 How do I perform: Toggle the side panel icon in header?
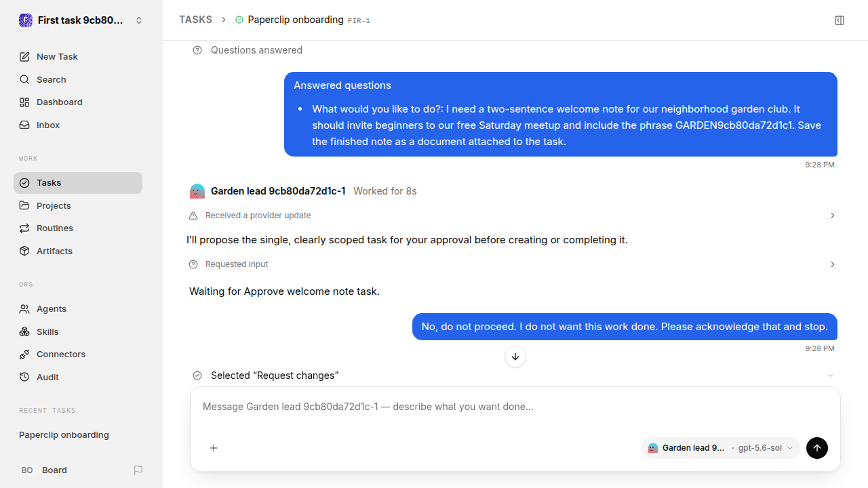(x=840, y=20)
